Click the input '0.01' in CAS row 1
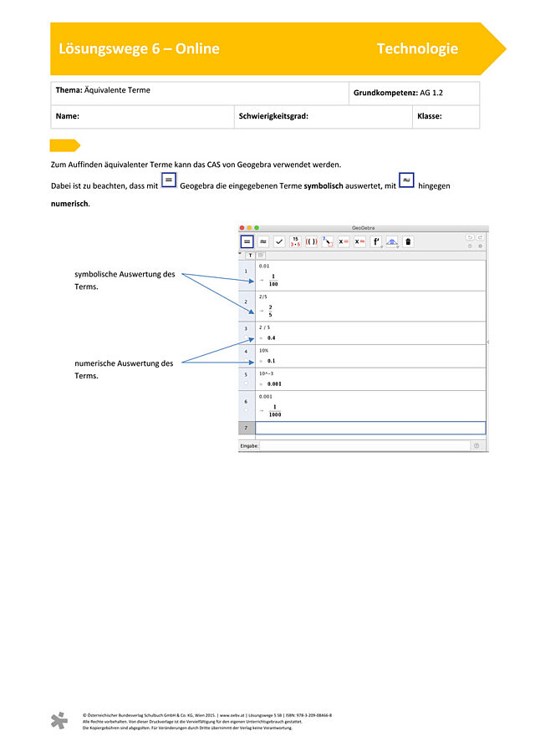The height and width of the screenshot is (756, 535). 264,266
